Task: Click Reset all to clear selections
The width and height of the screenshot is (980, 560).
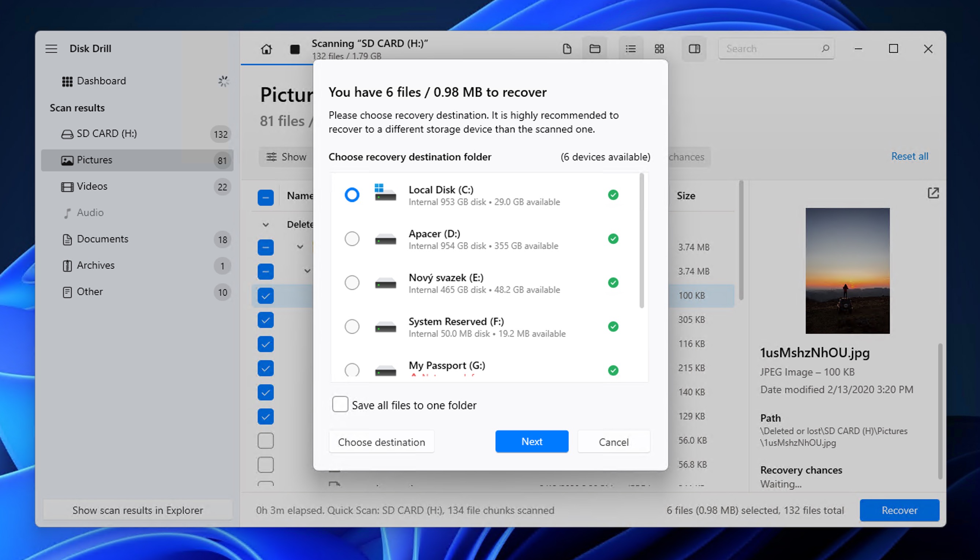Action: [910, 156]
